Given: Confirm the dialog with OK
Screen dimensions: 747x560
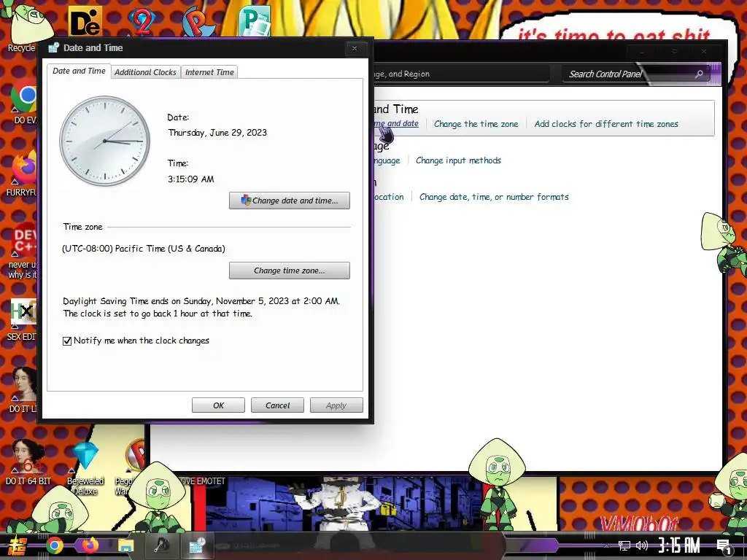Looking at the screenshot, I should 218,405.
